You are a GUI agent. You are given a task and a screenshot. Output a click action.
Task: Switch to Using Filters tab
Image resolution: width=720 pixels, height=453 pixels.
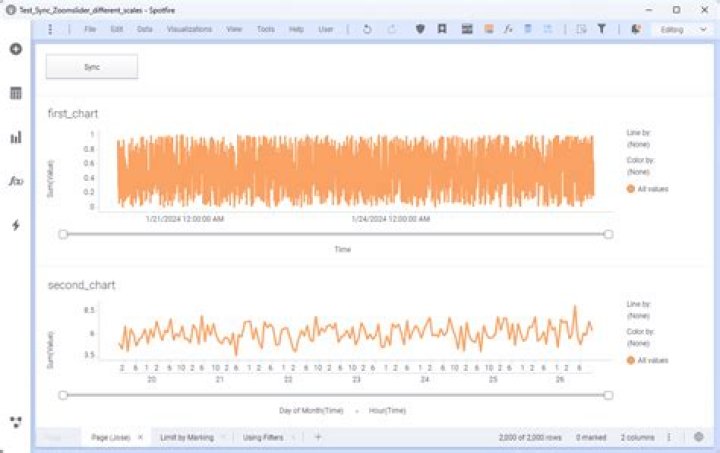(263, 437)
